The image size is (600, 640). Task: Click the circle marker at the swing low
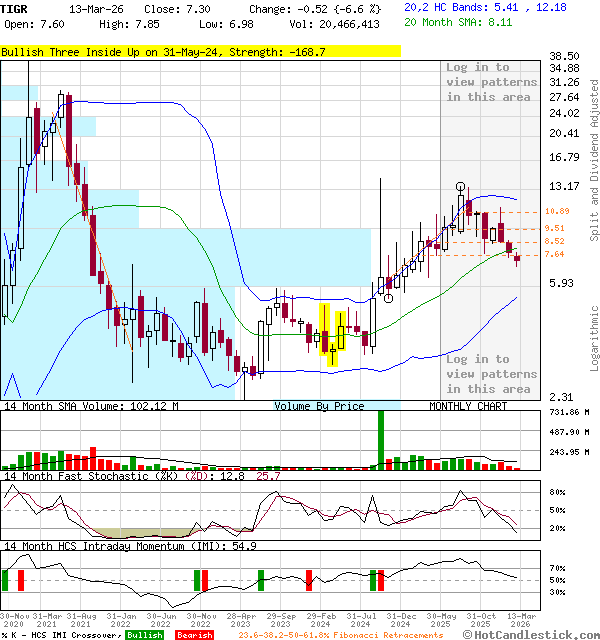coord(388,297)
